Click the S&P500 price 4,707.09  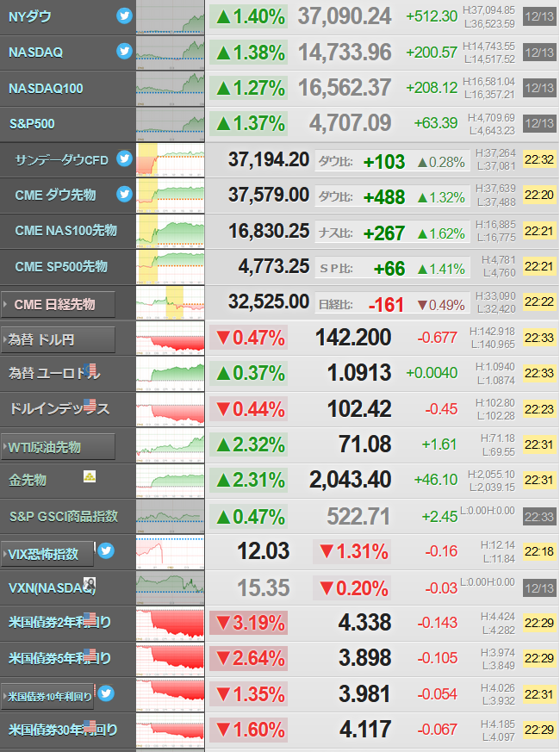tap(351, 123)
